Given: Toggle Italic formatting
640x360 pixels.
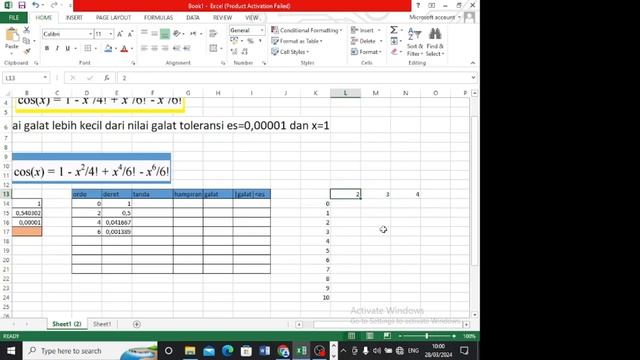Looking at the screenshot, I should pyautogui.click(x=57, y=49).
